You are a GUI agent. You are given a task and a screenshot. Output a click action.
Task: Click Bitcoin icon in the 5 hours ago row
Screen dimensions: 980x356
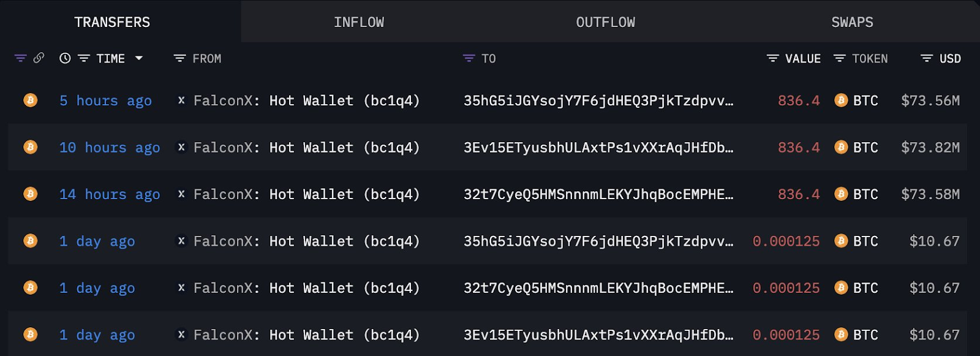[x=30, y=100]
